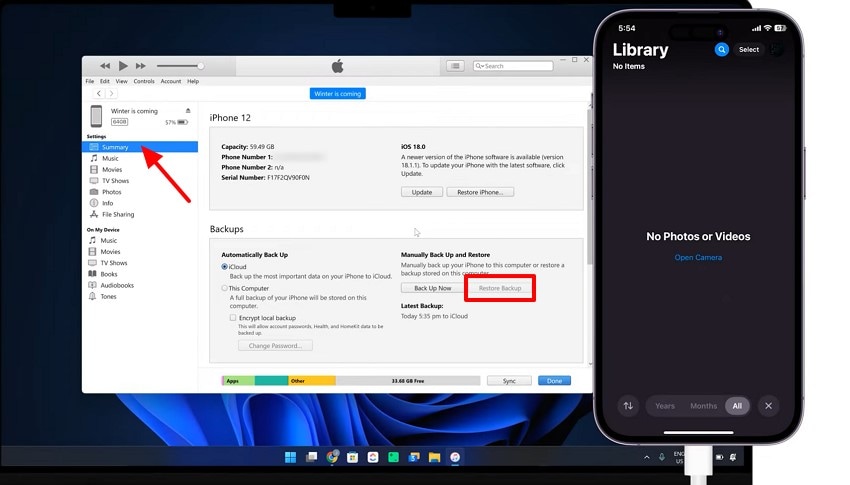Switch to Years view on iPhone
Image resolution: width=850 pixels, height=485 pixels.
coord(665,406)
